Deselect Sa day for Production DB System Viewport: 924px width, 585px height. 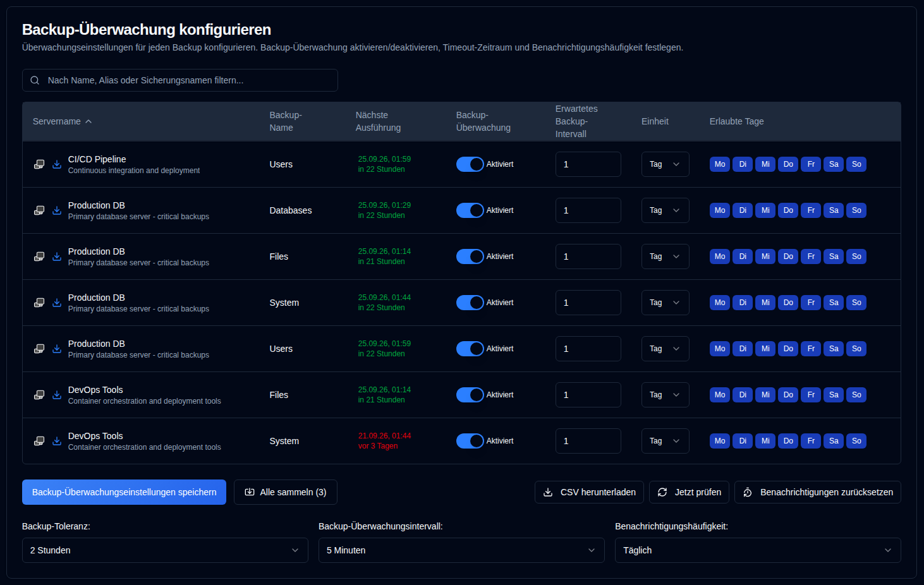point(834,303)
